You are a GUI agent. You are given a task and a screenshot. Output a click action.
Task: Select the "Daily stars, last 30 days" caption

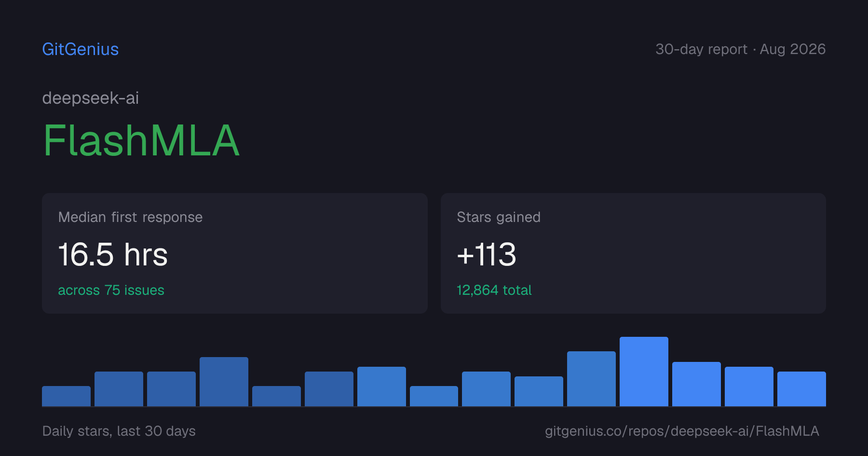119,431
